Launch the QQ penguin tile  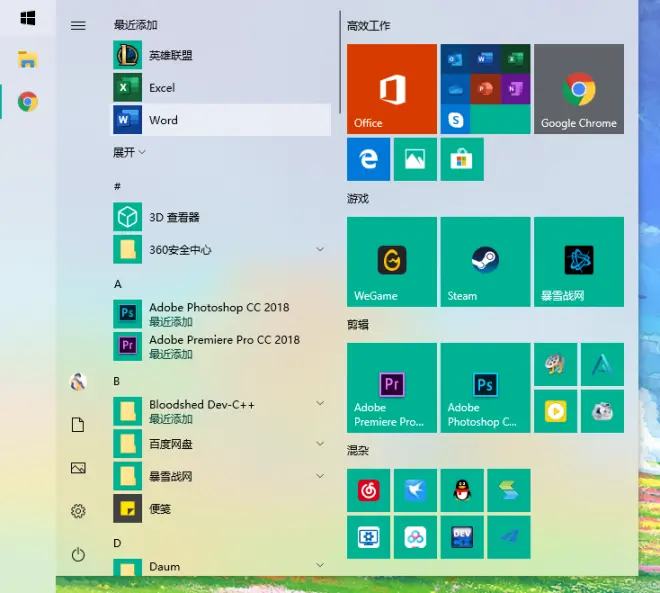[462, 490]
